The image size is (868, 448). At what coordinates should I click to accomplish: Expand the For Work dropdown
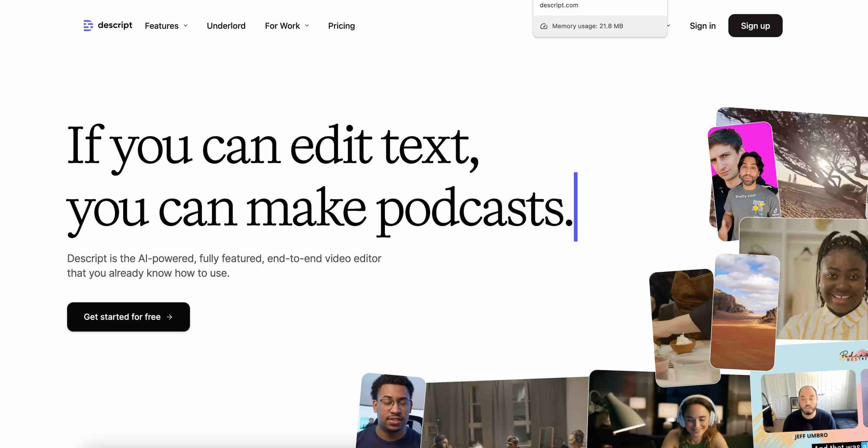[x=286, y=26]
